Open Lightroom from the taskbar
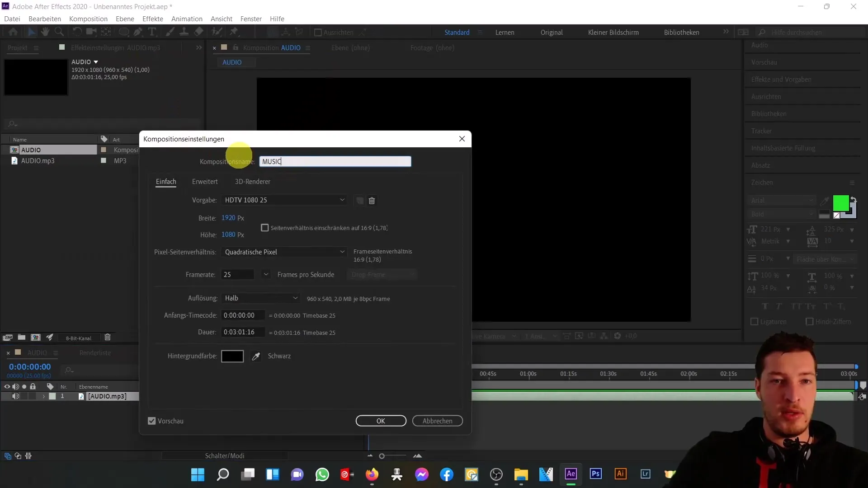This screenshot has height=488, width=868. pyautogui.click(x=645, y=474)
